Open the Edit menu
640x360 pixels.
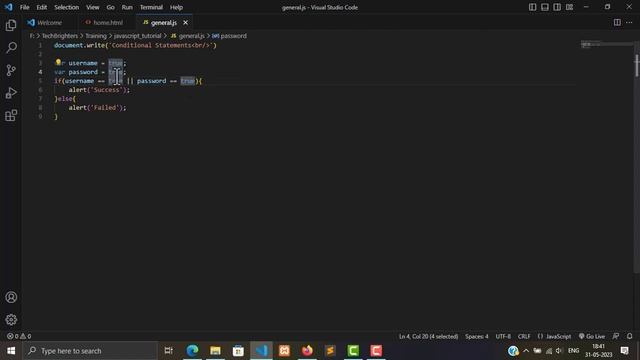42,7
